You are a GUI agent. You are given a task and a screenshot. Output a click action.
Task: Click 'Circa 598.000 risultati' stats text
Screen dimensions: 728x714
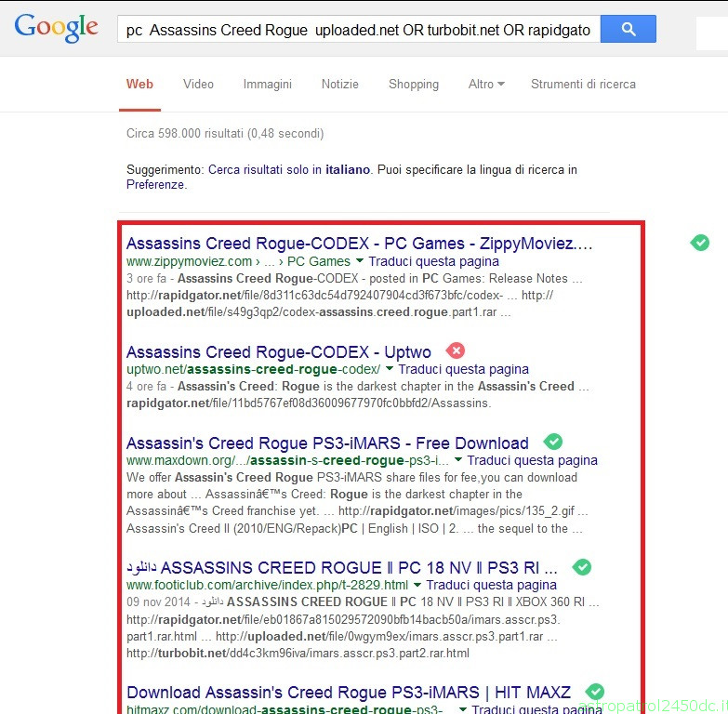225,133
